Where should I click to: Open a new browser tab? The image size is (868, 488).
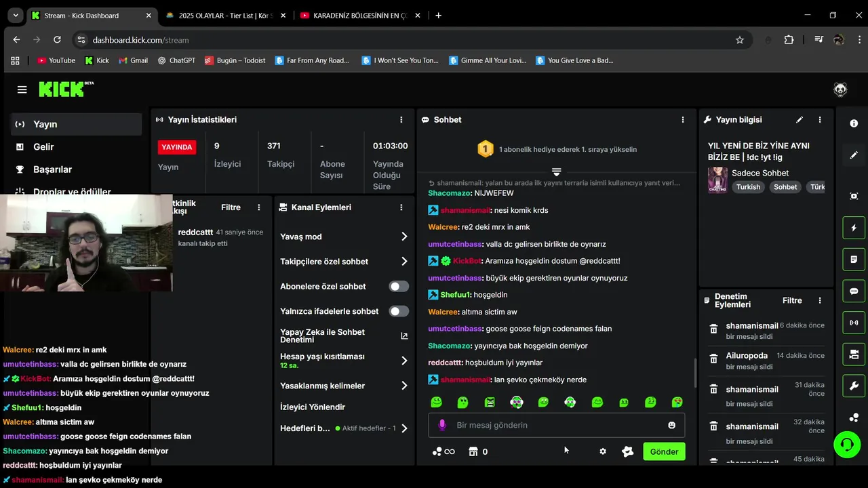[x=439, y=16]
